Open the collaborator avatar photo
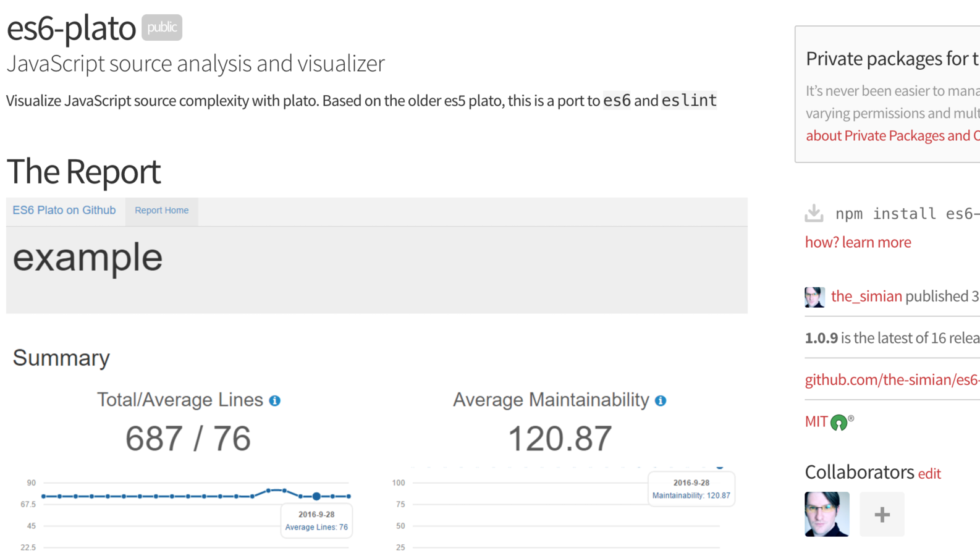The height and width of the screenshot is (556, 980). pyautogui.click(x=827, y=514)
